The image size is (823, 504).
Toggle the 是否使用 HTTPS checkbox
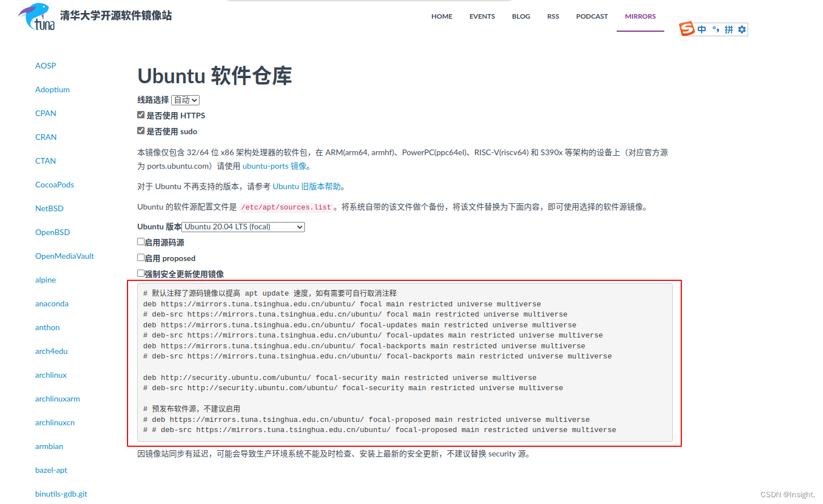click(141, 115)
